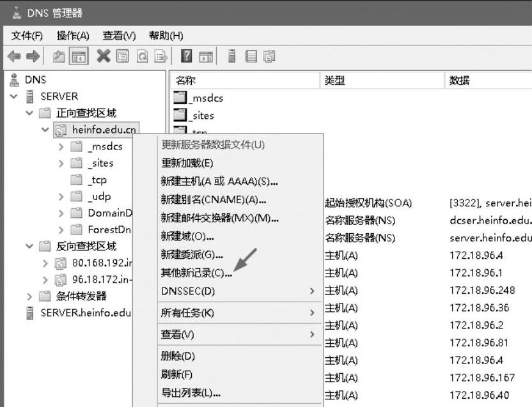532x407 pixels.
Task: Choose 删除(D) in context menu
Action: (x=240, y=356)
